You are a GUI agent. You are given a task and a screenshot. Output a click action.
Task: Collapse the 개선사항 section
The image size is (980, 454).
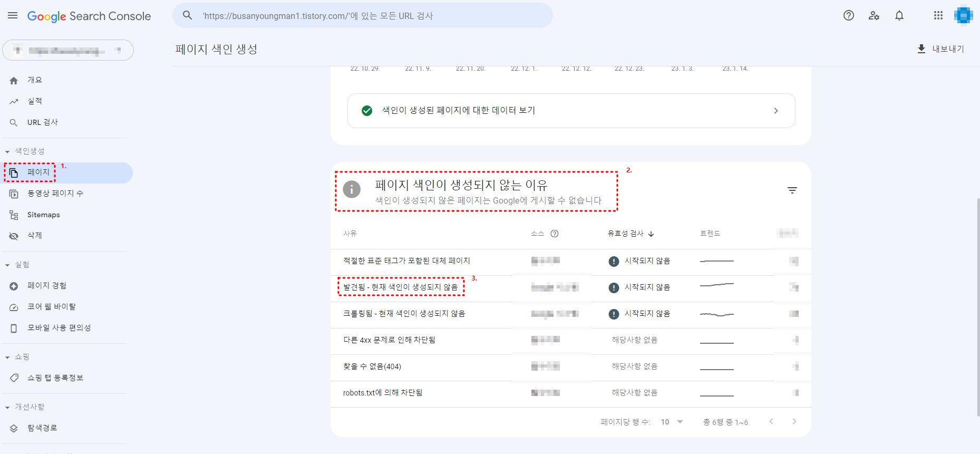click(x=7, y=407)
